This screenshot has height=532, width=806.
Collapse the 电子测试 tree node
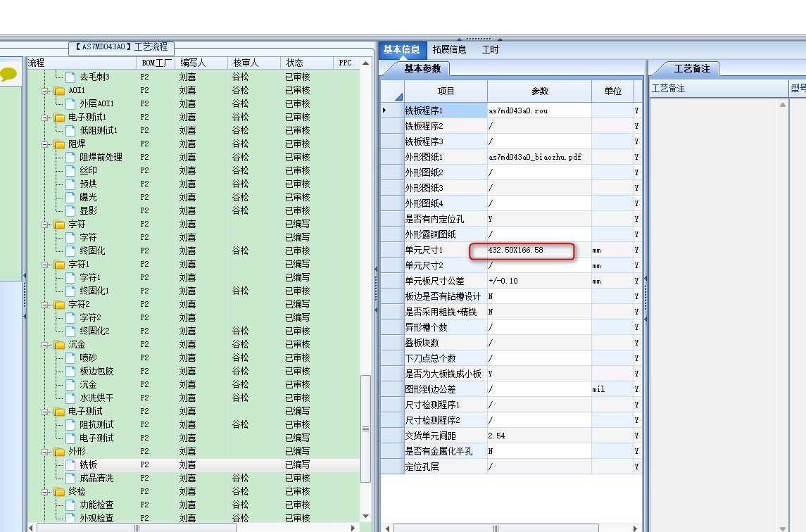tap(45, 412)
